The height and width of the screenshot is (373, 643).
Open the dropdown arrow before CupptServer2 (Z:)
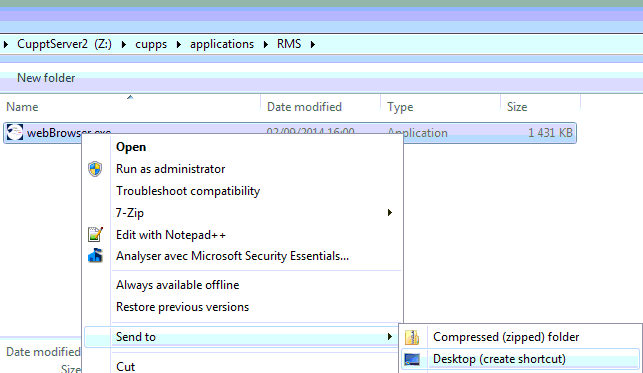pyautogui.click(x=6, y=44)
